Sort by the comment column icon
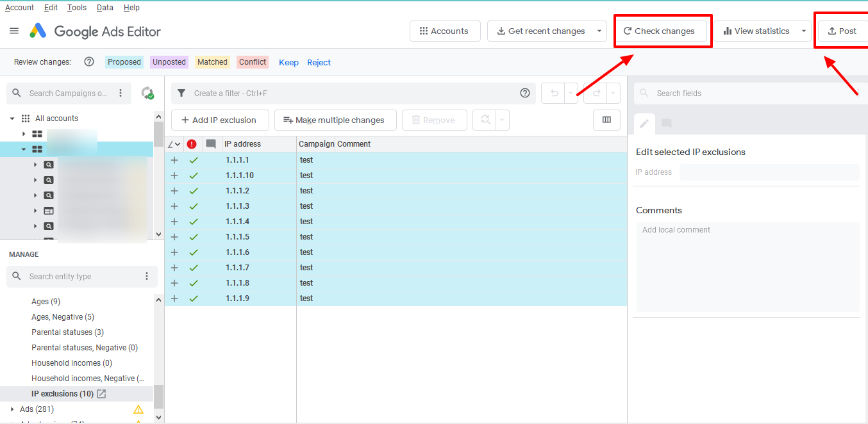 pos(211,144)
